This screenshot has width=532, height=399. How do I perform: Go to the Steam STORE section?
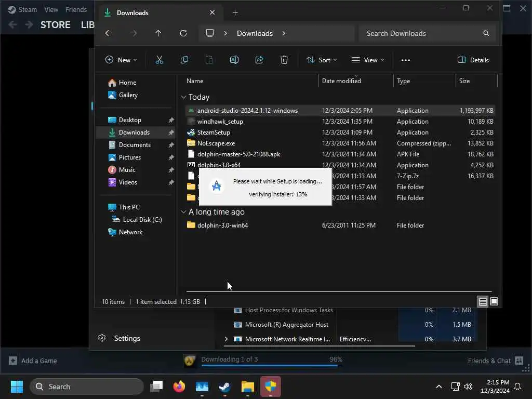click(x=55, y=25)
